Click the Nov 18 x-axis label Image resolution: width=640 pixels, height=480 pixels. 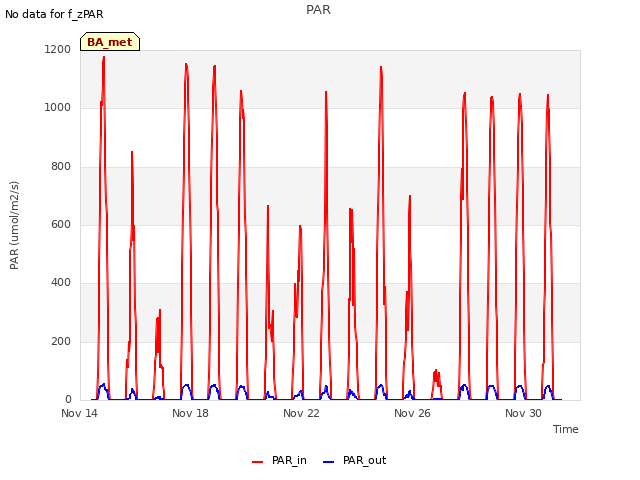tap(190, 413)
